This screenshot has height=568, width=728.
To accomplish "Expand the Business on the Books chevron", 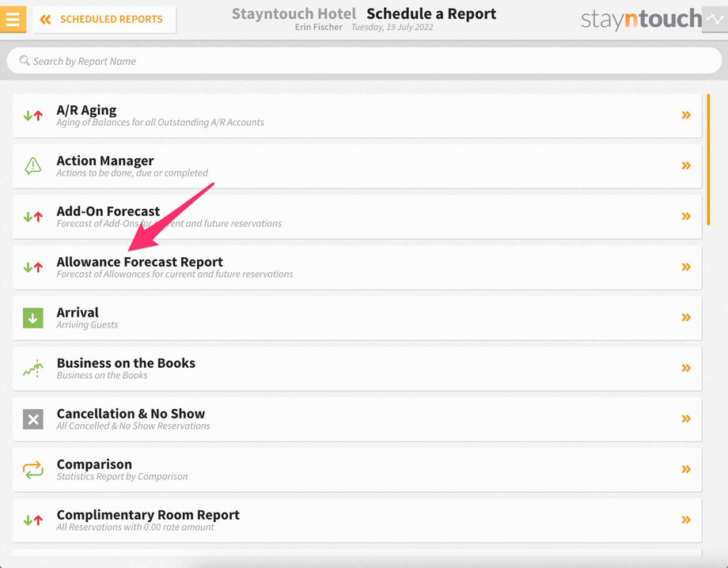I will pyautogui.click(x=686, y=368).
